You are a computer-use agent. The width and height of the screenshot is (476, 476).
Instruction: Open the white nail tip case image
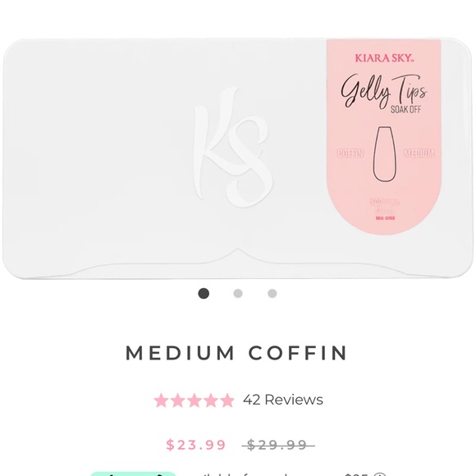point(237,158)
